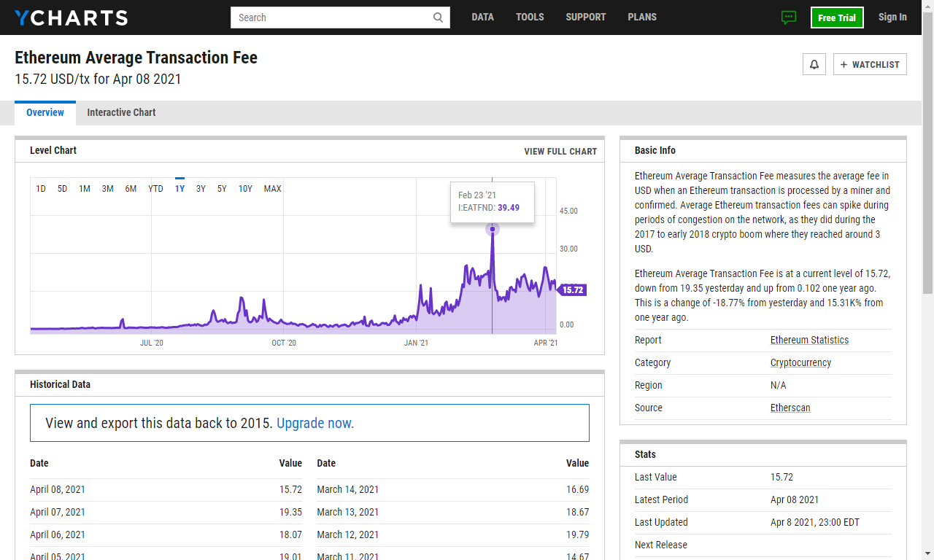This screenshot has width=934, height=560.
Task: Click the YCharts logo
Action: click(72, 17)
